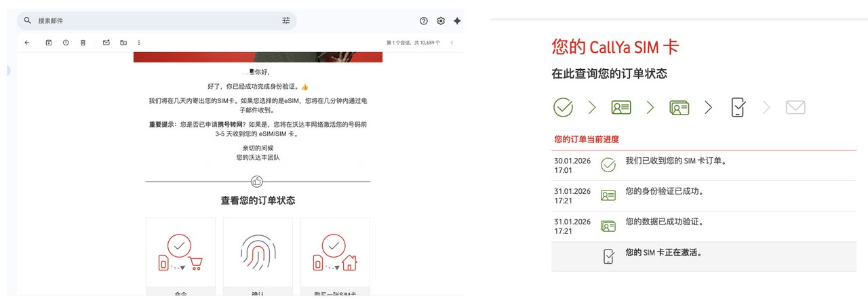Go back to inbox arrow
The height and width of the screenshot is (301, 868).
27,43
